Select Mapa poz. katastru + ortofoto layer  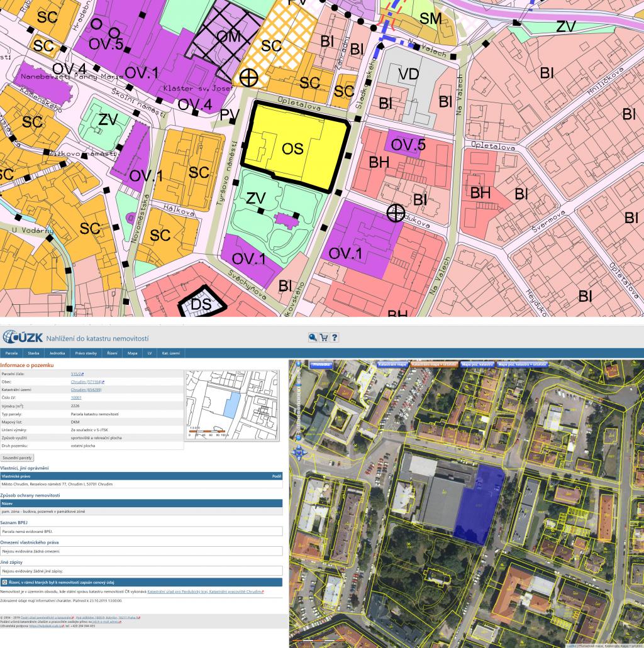pos(521,364)
